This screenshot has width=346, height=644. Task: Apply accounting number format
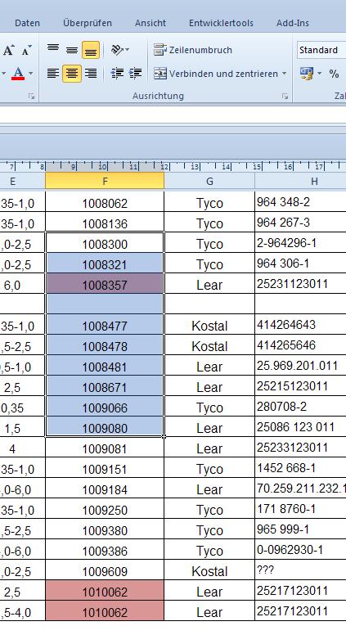coord(306,74)
